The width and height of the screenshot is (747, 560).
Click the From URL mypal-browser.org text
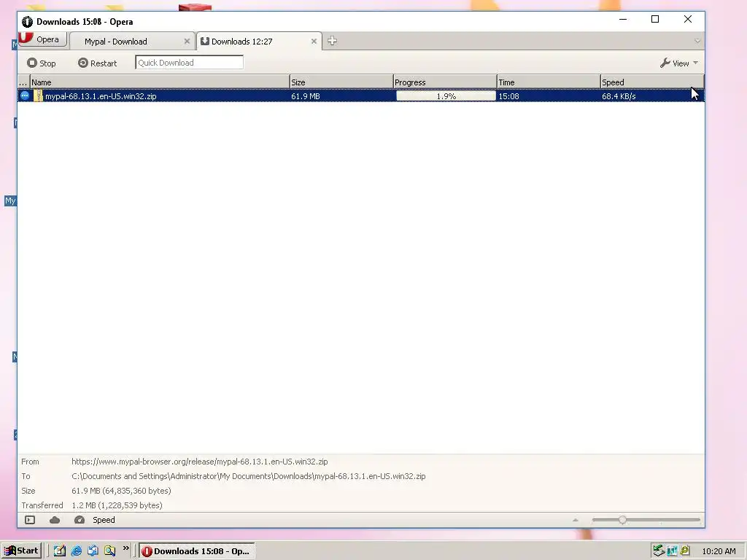pos(200,462)
